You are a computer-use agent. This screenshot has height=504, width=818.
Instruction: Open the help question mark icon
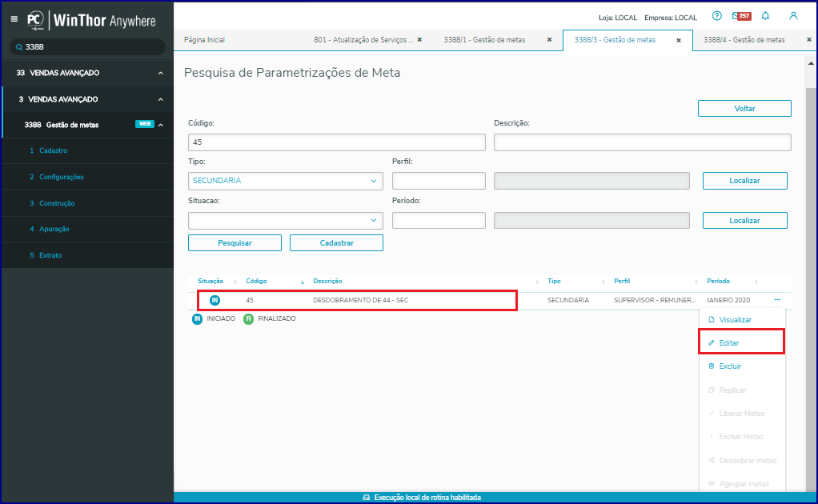[x=717, y=16]
